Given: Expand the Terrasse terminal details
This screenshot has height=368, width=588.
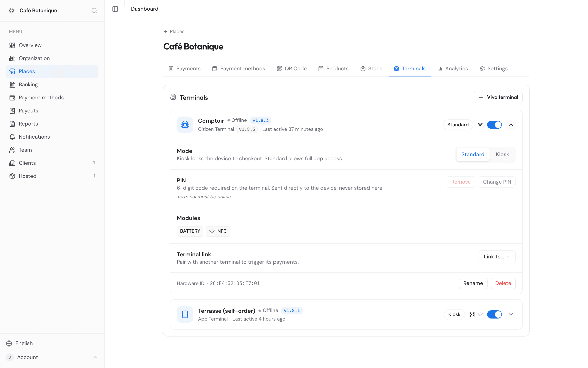Looking at the screenshot, I should [511, 314].
